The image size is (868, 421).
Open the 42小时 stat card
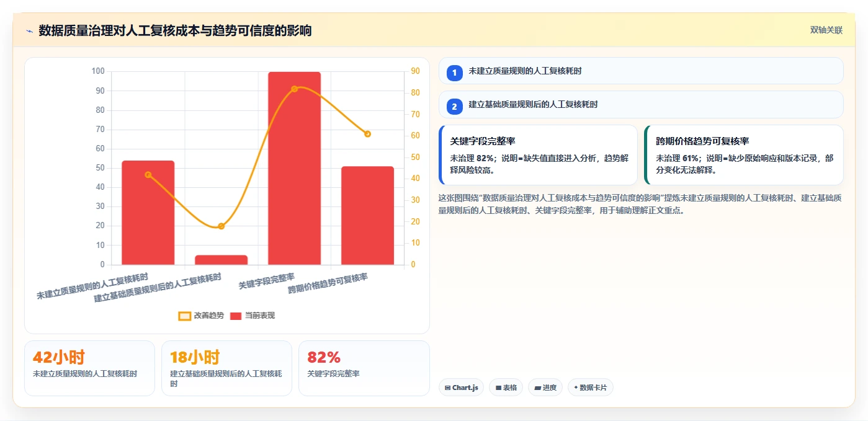click(x=89, y=368)
